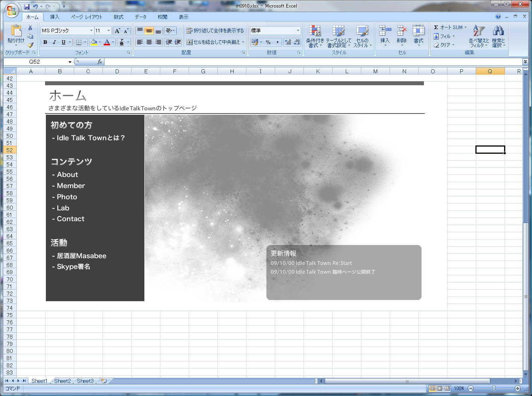This screenshot has height=396, width=532.
Task: Decrease the cell indent
Action: (169, 42)
